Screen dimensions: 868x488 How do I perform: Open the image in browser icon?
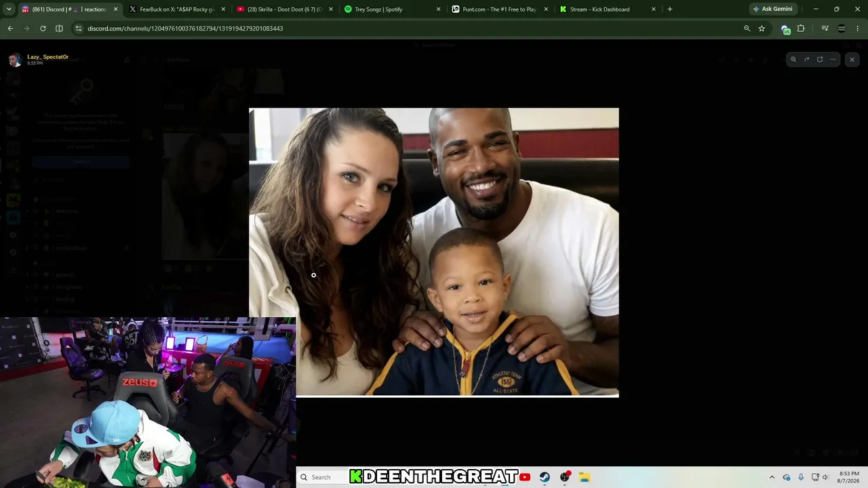click(x=820, y=60)
